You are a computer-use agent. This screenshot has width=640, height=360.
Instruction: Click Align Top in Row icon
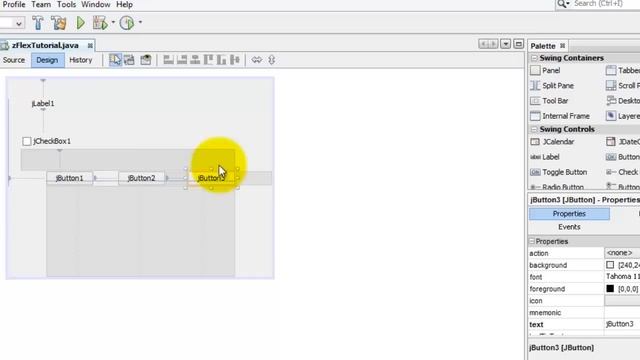(209, 60)
